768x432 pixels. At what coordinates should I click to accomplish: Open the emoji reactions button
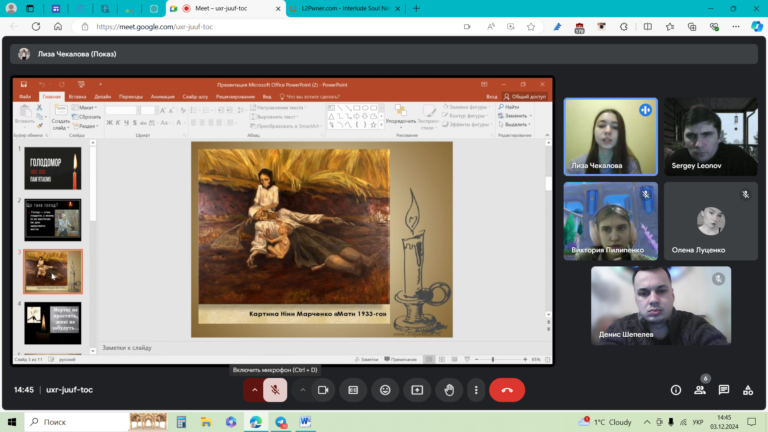(x=385, y=390)
